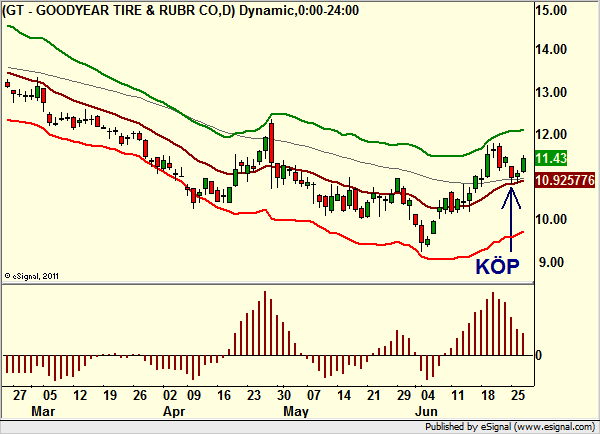Click the 13.00 price axis label
Viewport: 600px width, 434px height.
coord(551,92)
